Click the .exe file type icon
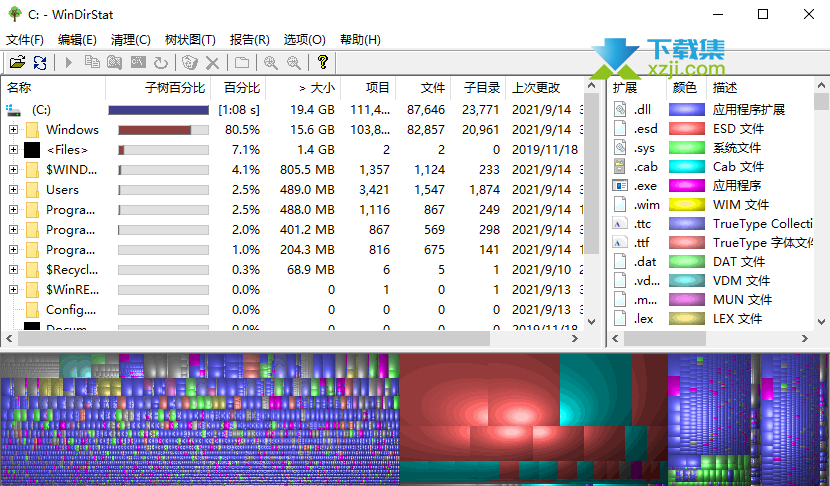 click(x=620, y=185)
